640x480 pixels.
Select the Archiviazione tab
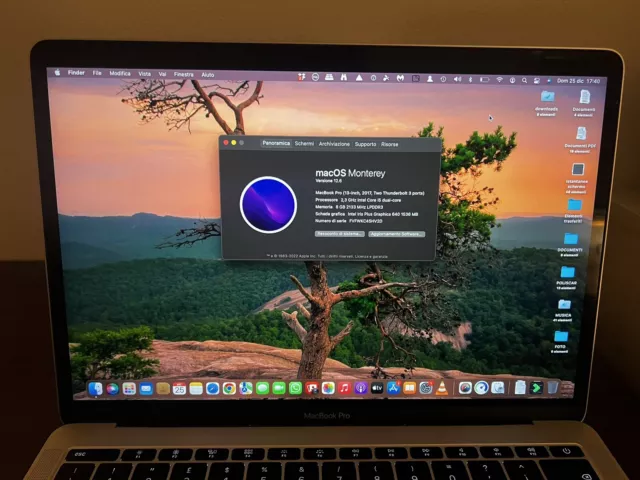click(334, 144)
